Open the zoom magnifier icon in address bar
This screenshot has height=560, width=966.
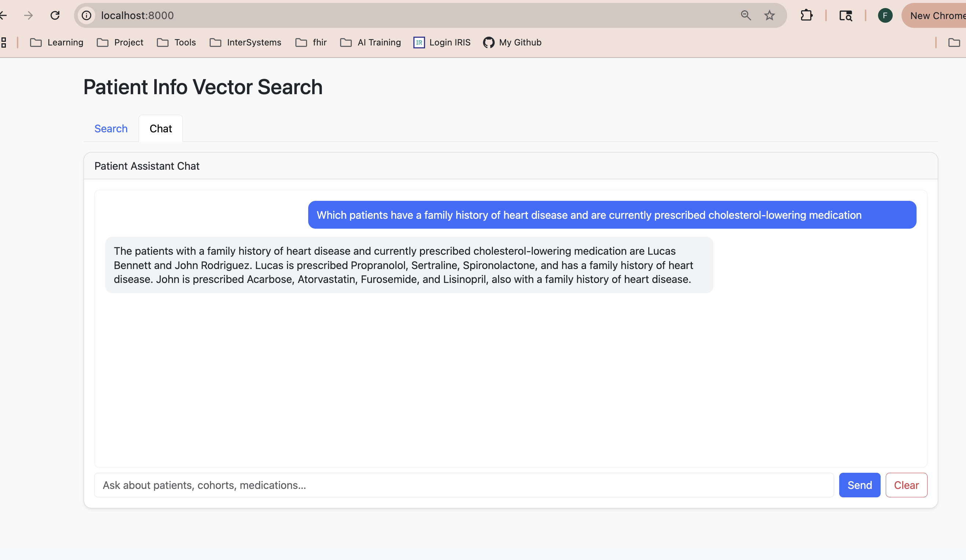[x=746, y=15]
